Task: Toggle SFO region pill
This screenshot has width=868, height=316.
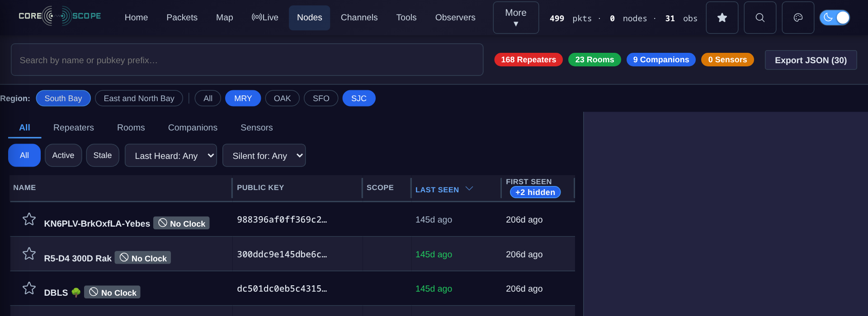Action: (x=321, y=98)
